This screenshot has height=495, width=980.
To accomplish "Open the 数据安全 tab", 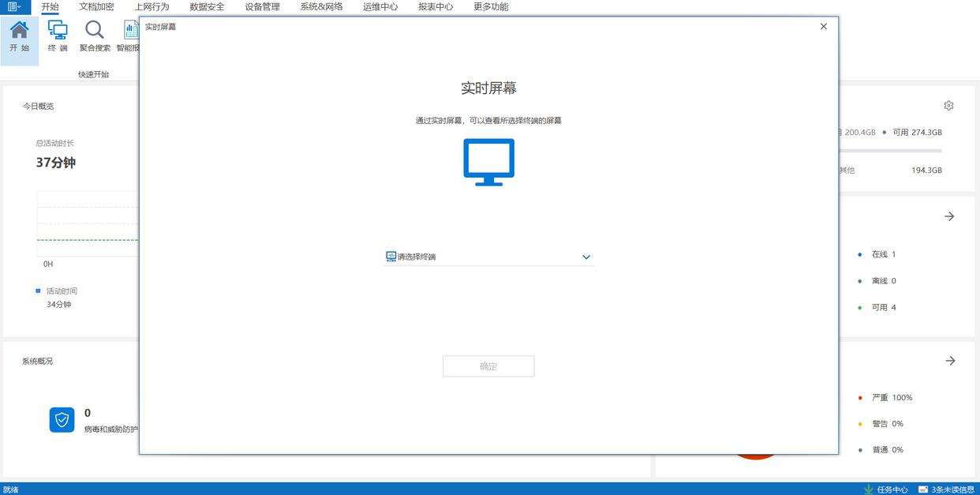I will click(207, 6).
